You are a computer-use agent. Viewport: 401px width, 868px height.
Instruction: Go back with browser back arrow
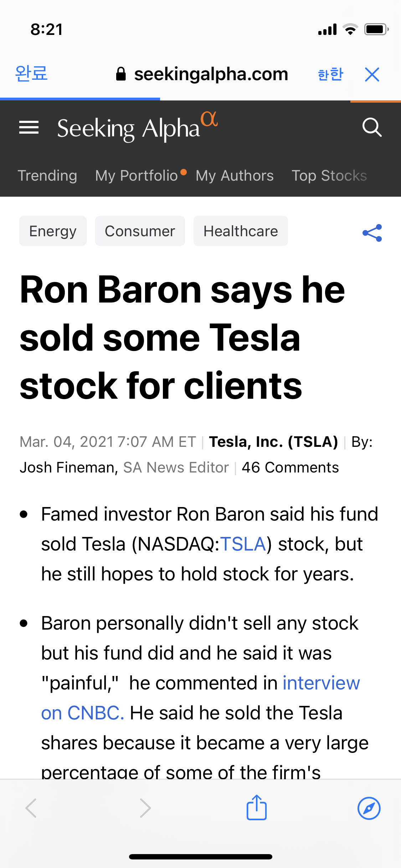[31, 808]
